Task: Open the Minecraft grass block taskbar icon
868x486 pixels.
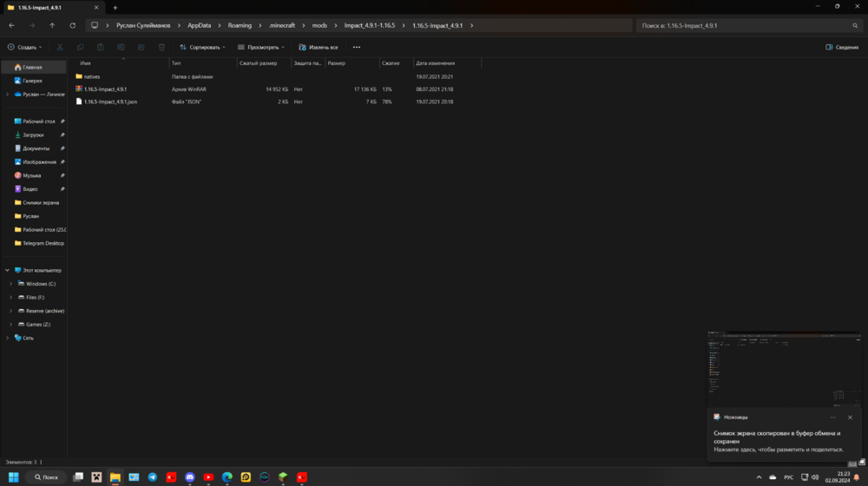Action: coord(283,477)
